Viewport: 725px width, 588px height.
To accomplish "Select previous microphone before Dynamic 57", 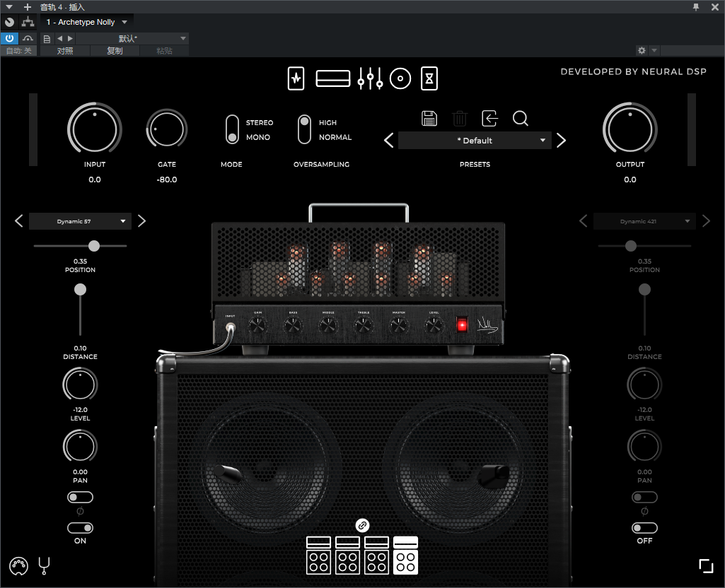I will coord(19,221).
